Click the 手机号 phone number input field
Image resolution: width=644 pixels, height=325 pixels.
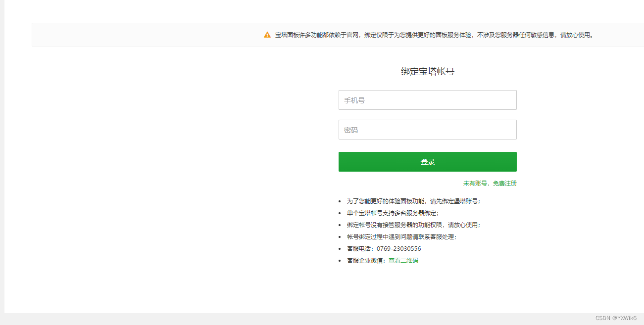coord(427,100)
